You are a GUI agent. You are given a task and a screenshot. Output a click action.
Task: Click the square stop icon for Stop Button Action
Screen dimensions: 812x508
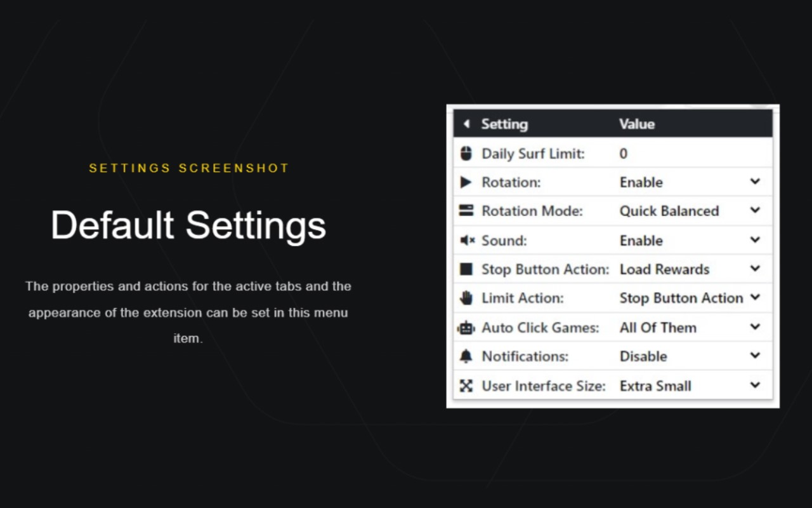[x=466, y=269]
